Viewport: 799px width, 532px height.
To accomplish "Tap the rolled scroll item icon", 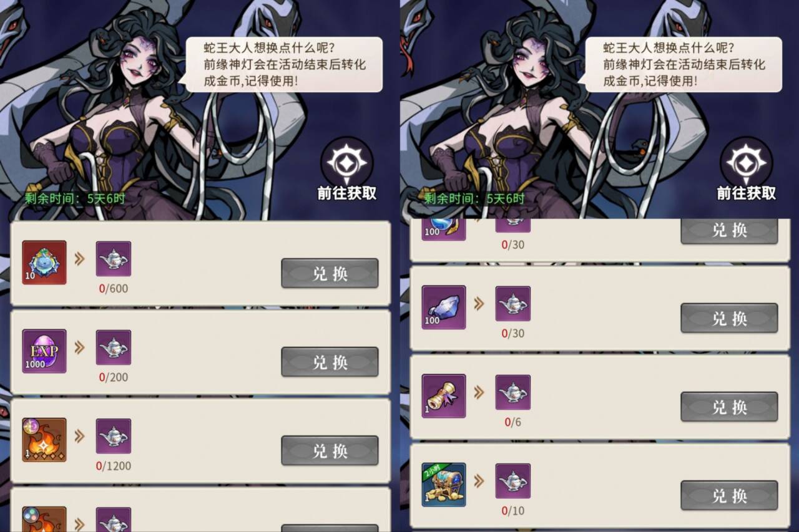I will (x=444, y=396).
